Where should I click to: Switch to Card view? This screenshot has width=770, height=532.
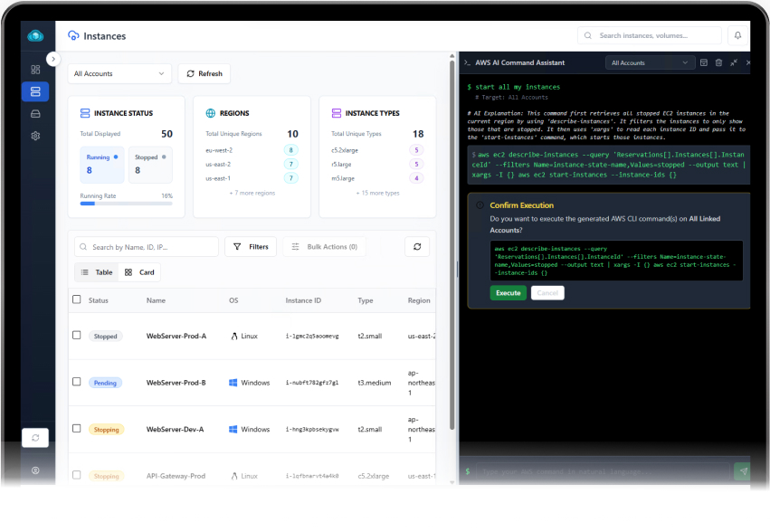point(139,272)
